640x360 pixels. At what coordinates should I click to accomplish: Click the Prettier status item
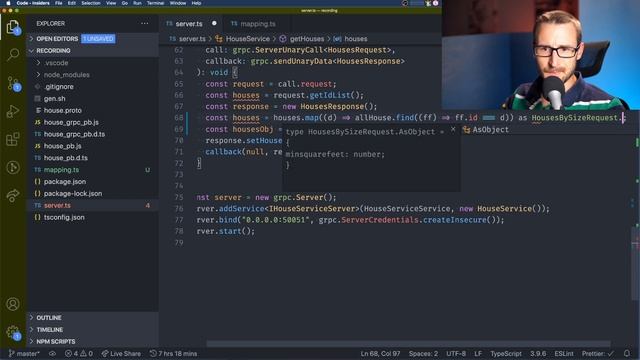[598, 353]
